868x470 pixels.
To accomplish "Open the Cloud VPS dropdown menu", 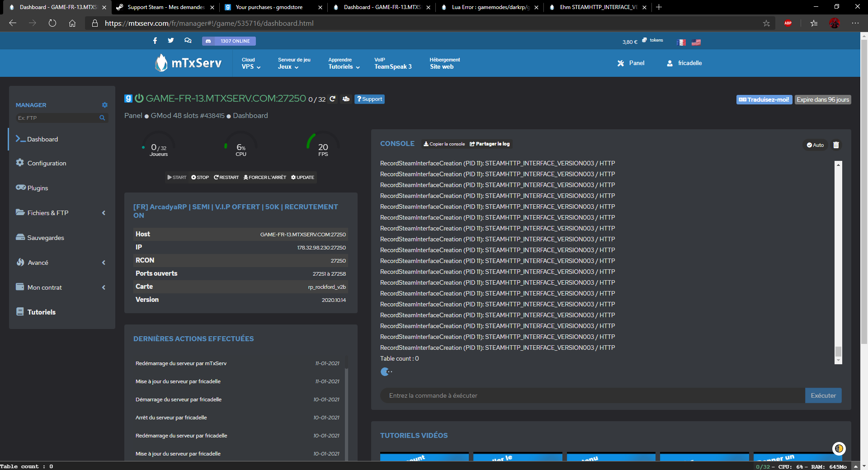I will [251, 63].
